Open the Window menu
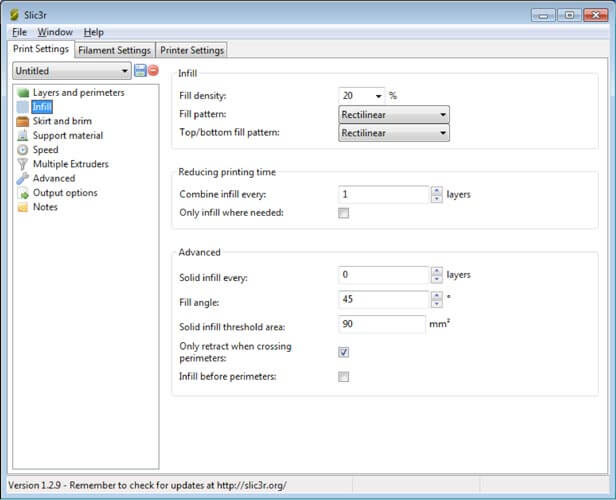This screenshot has height=500, width=616. click(55, 32)
